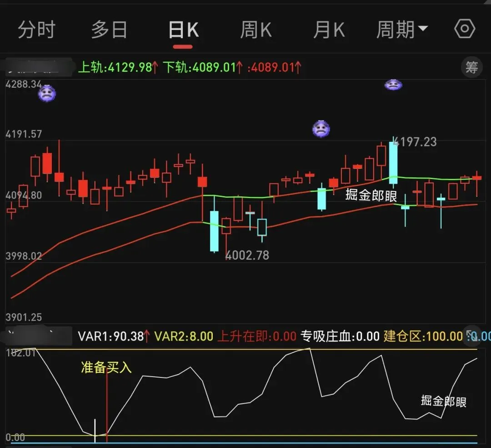This screenshot has height=448, width=491.
Task: Tap the 4288.34 y-axis price label
Action: [24, 84]
